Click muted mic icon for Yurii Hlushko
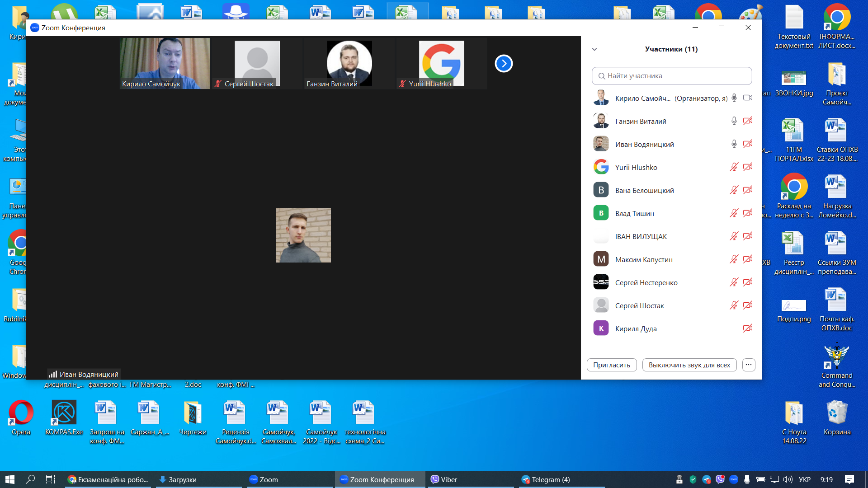Viewport: 868px width, 488px height. pyautogui.click(x=734, y=167)
